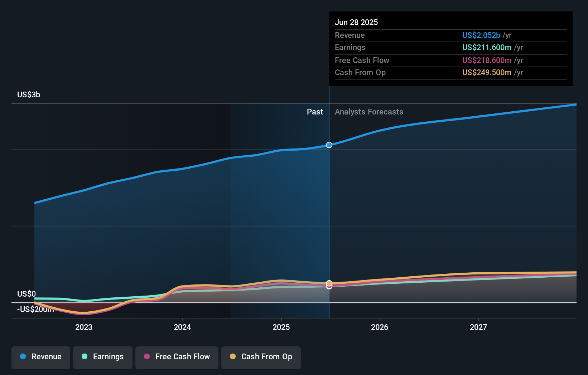The height and width of the screenshot is (375, 588).
Task: Toggle the Earnings series visibility
Action: pos(102,357)
